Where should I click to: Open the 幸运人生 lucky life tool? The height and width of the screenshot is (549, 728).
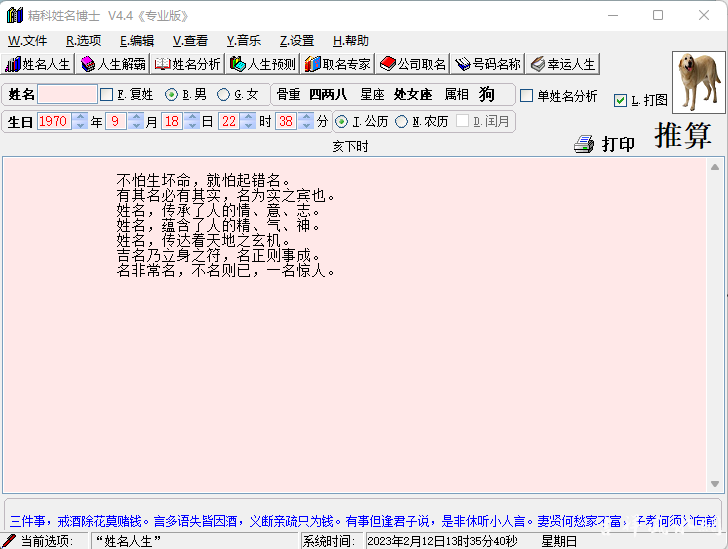coord(563,64)
